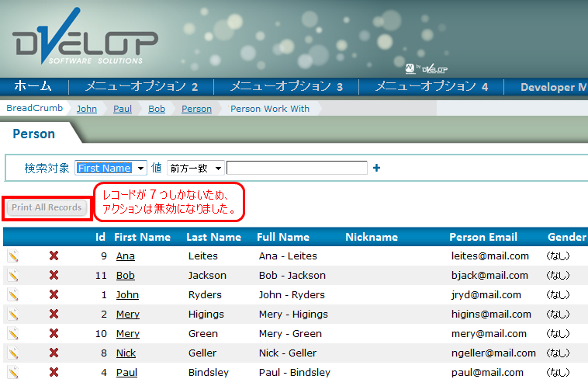
Task: Click the ngeller@mail.com email cell
Action: pos(493,353)
